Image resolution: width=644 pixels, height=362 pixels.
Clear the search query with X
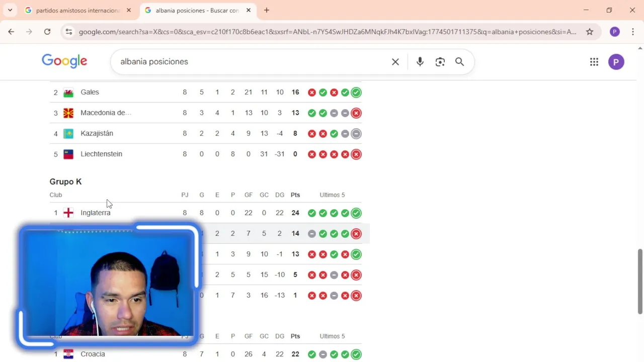point(395,62)
